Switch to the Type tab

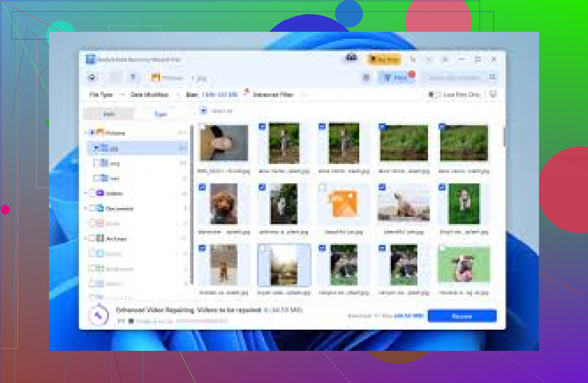click(160, 114)
